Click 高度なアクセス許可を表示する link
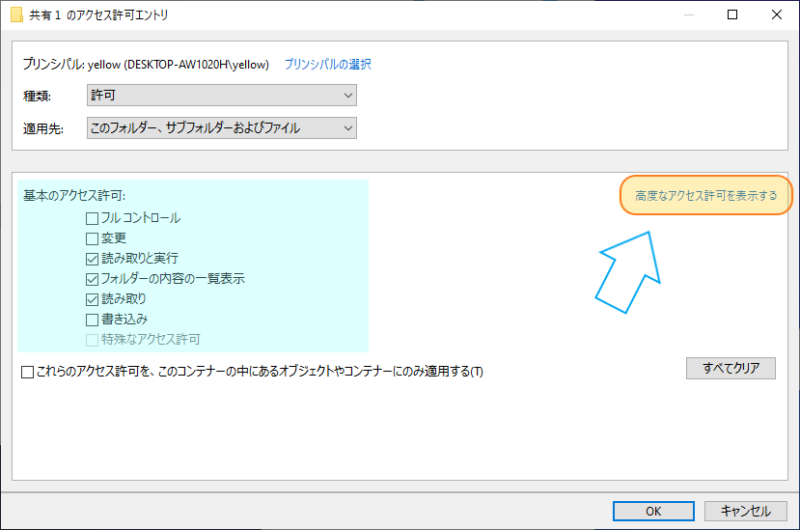The width and height of the screenshot is (800, 530). coord(706,196)
